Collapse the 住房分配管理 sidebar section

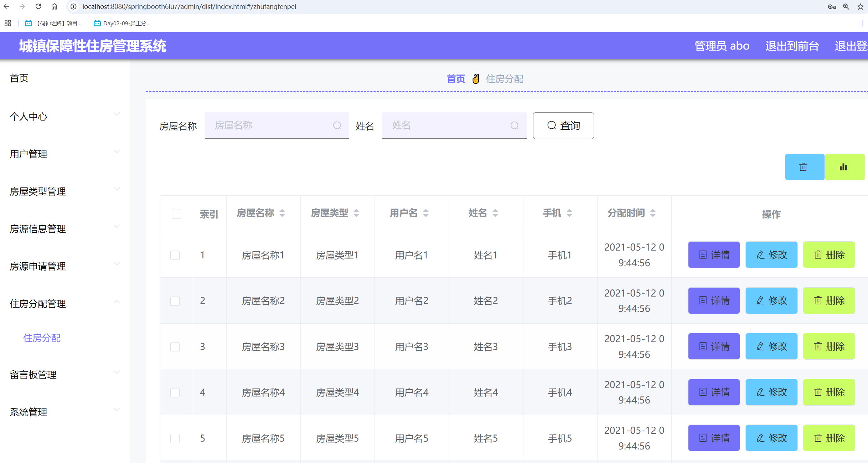pos(117,302)
